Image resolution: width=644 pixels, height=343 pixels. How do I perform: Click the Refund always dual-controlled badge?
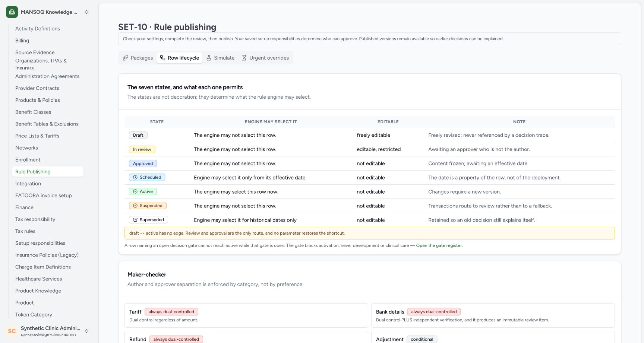pyautogui.click(x=176, y=339)
